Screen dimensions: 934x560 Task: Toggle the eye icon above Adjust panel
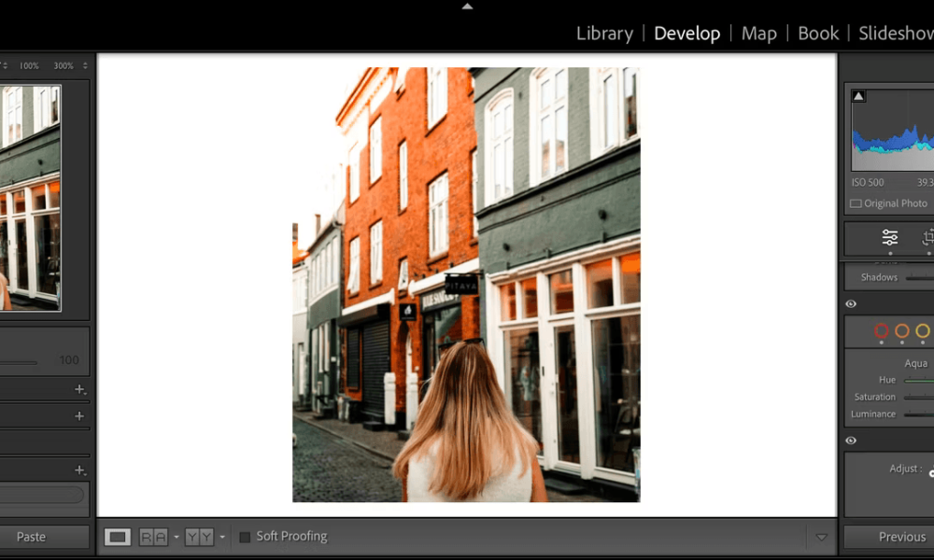click(x=851, y=441)
